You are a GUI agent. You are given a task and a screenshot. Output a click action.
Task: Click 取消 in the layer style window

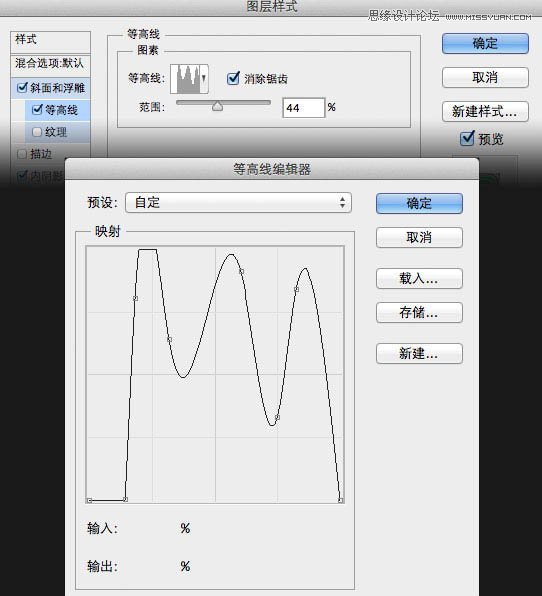(x=485, y=78)
